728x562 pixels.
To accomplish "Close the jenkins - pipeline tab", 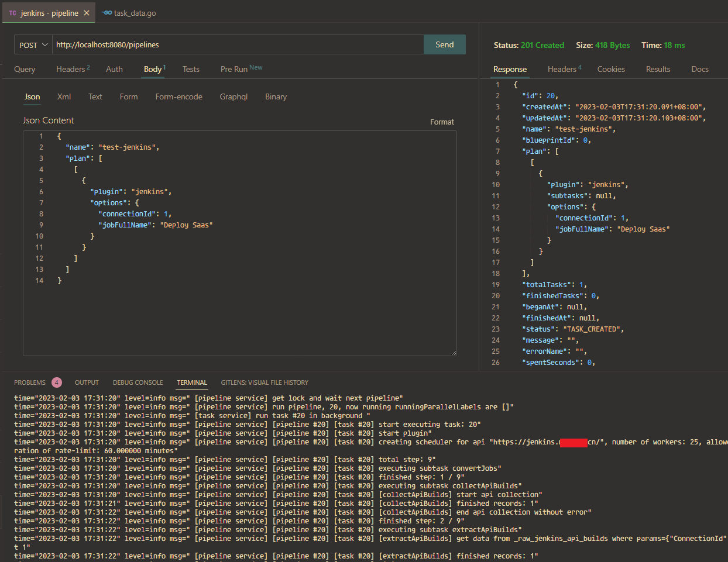I will [x=87, y=13].
